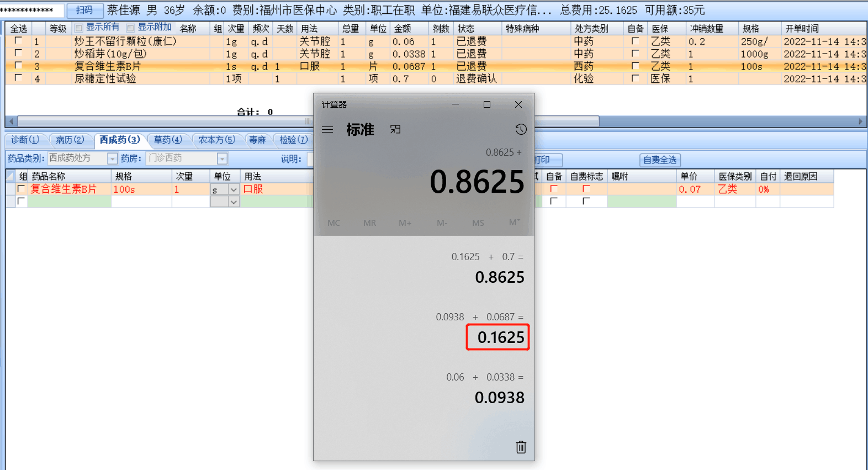Click the M- memory subtract button

tap(442, 223)
